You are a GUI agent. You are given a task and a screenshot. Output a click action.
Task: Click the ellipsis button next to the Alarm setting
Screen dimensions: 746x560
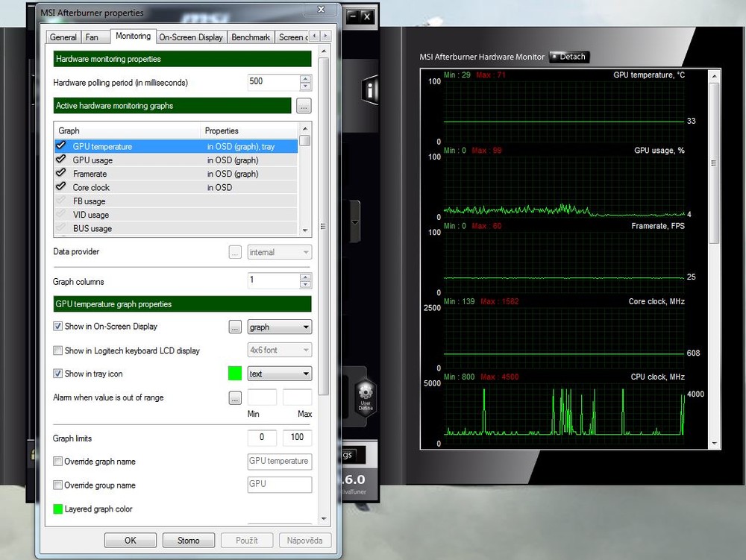click(235, 397)
